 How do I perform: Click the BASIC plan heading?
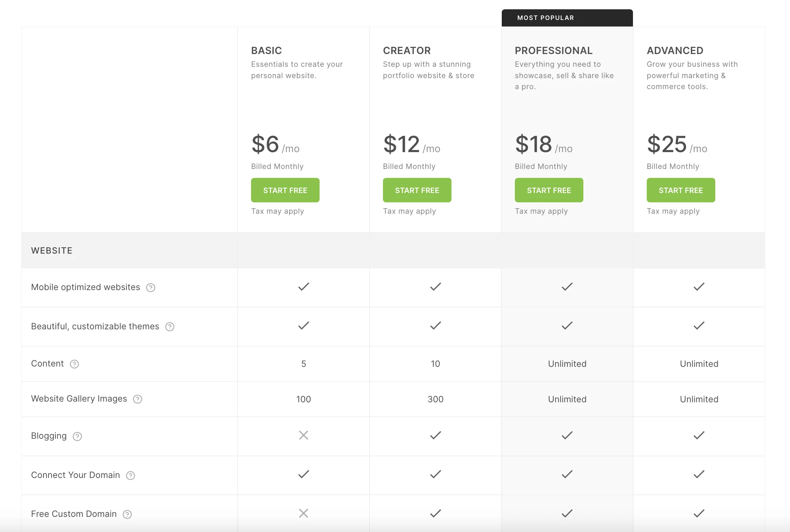pos(267,51)
